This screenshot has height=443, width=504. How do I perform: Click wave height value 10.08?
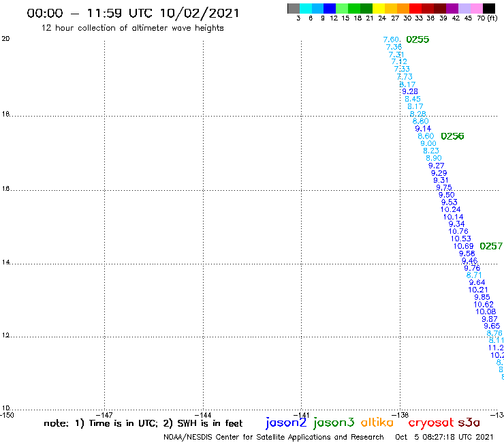pyautogui.click(x=486, y=311)
